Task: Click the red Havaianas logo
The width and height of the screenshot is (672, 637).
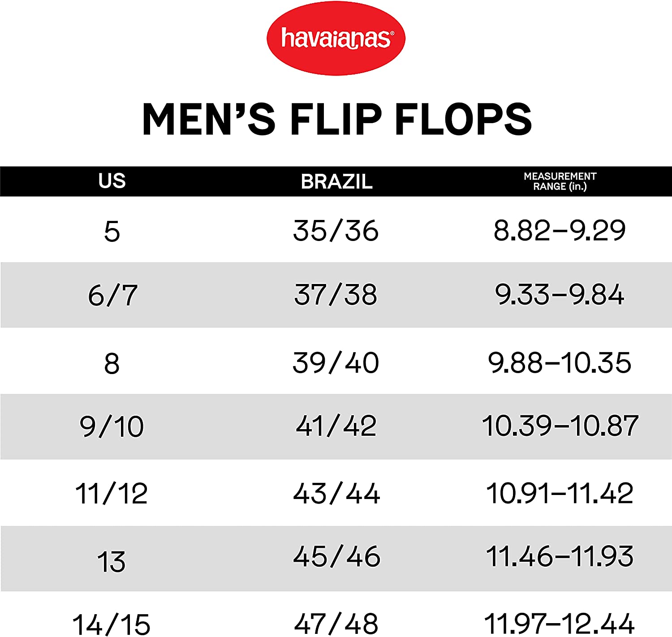Action: pyautogui.click(x=336, y=39)
